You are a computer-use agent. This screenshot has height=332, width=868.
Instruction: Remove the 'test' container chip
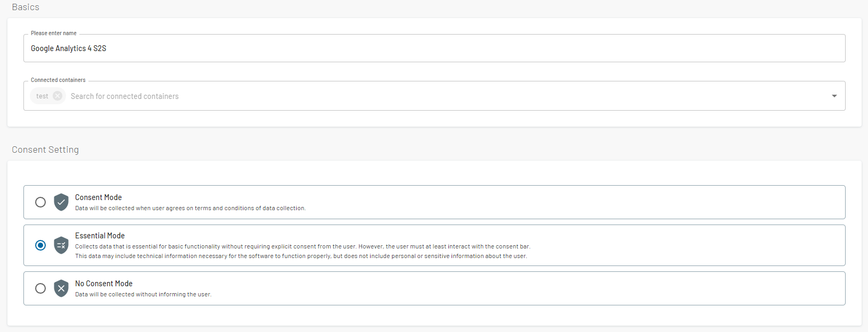[x=58, y=96]
